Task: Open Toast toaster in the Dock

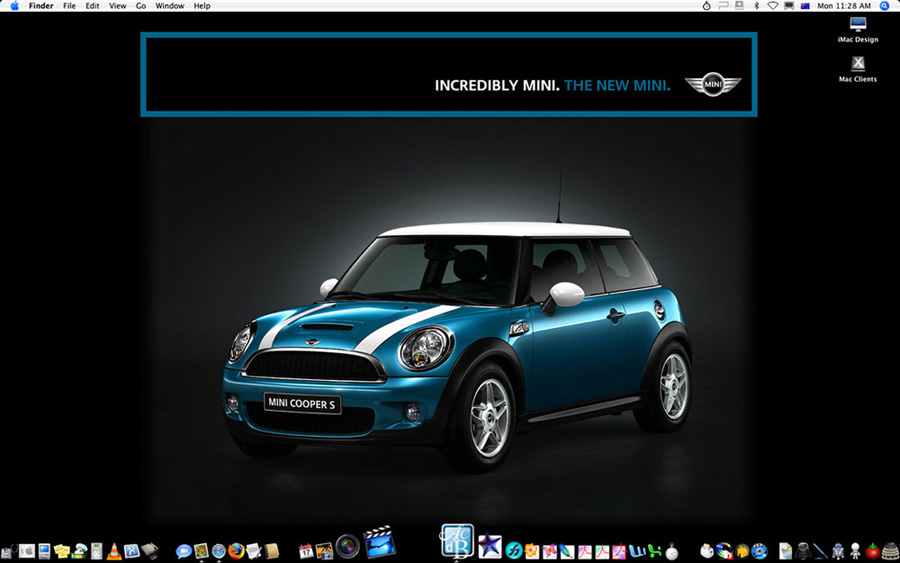Action: 707,552
